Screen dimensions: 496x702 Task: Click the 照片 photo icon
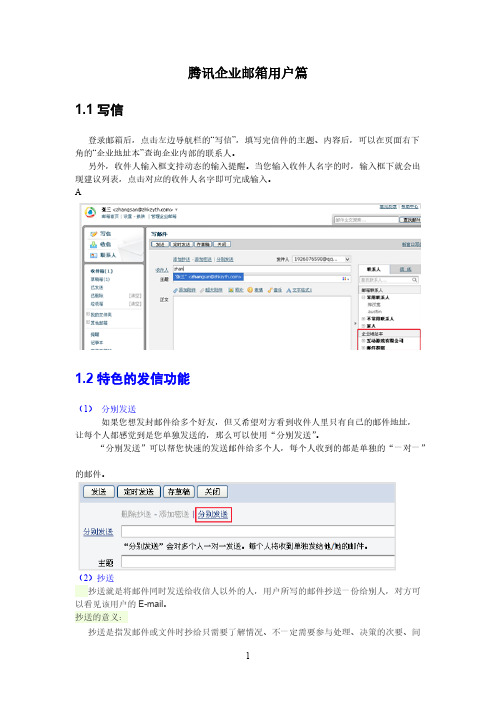[231, 290]
